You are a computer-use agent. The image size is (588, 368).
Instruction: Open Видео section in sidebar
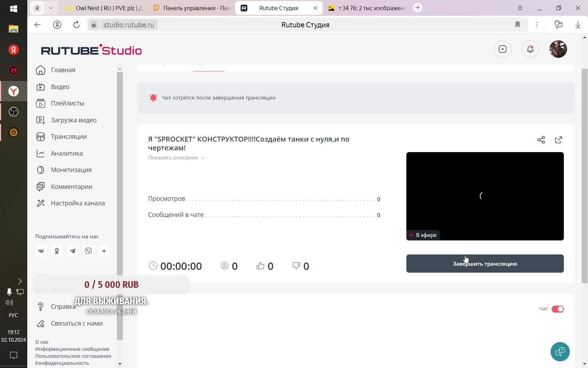point(53,87)
